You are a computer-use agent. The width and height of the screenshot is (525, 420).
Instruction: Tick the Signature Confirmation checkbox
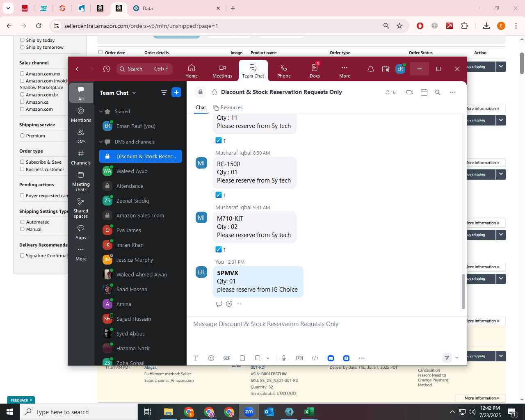(x=22, y=256)
